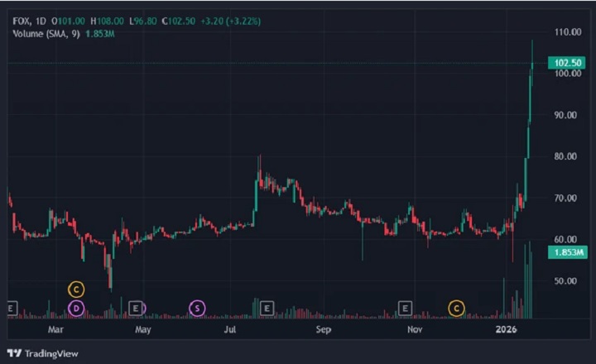Click the C102.50 close value in legend
Image resolution: width=596 pixels, height=364 pixels.
tap(179, 21)
